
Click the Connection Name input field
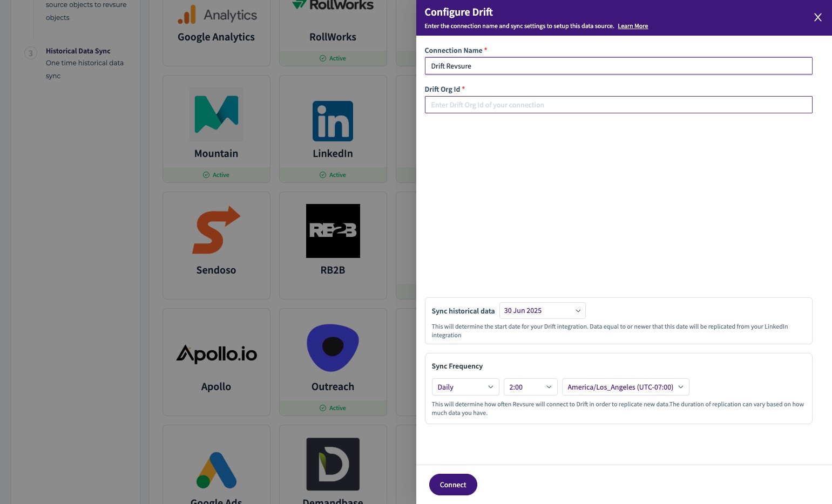pos(618,66)
